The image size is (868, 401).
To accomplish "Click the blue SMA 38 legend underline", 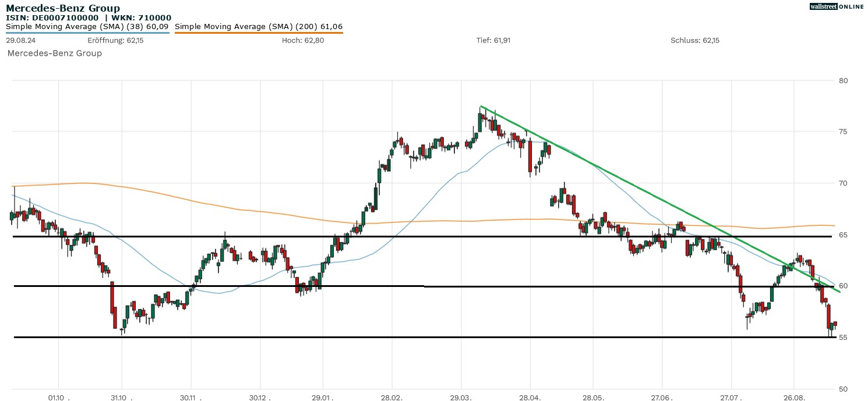I will [x=87, y=33].
